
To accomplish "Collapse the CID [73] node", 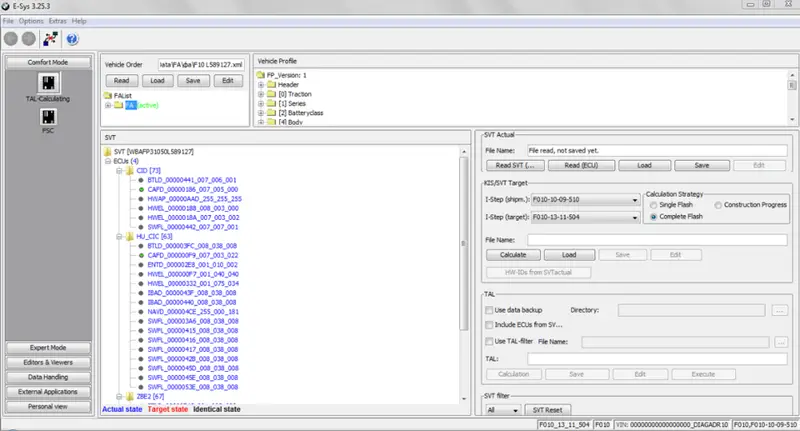I will 119,171.
